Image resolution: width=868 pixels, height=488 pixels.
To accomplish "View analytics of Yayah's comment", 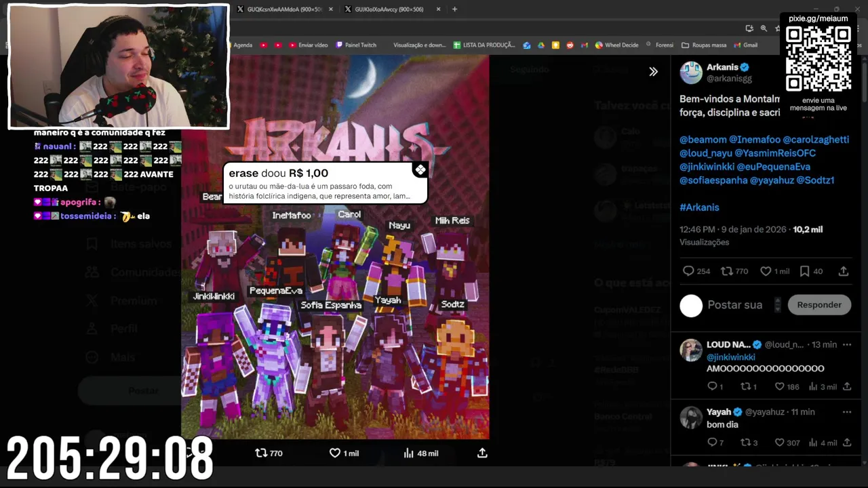I will pos(813,443).
